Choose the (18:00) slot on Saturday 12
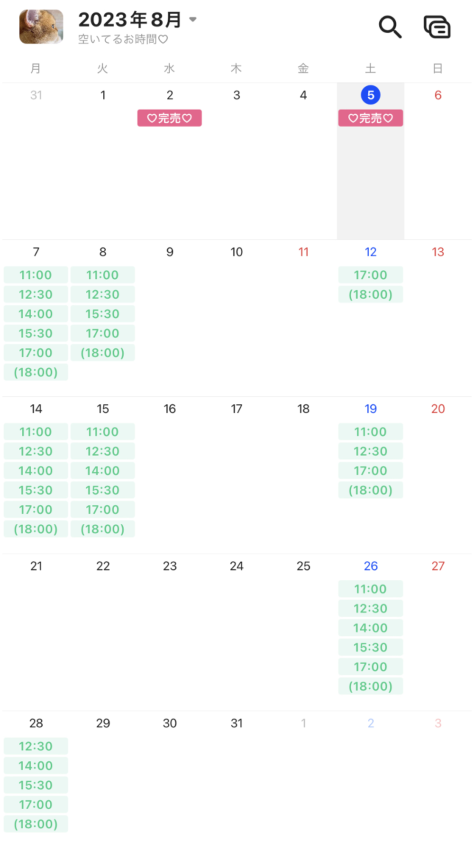This screenshot has height=868, width=474. click(371, 294)
